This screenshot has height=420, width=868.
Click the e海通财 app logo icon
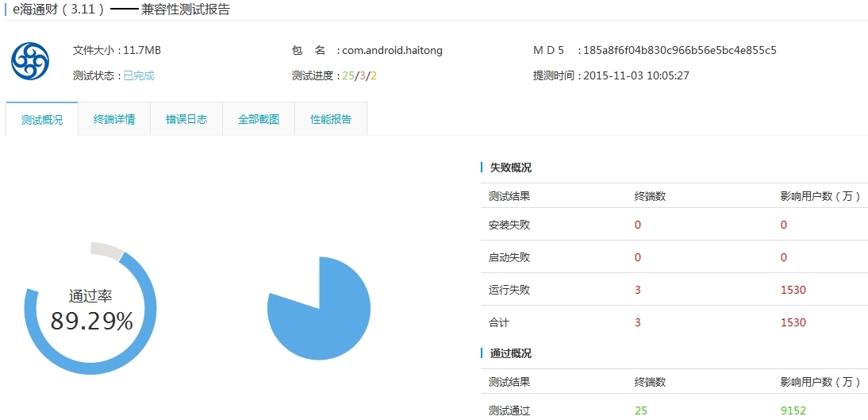[x=30, y=61]
